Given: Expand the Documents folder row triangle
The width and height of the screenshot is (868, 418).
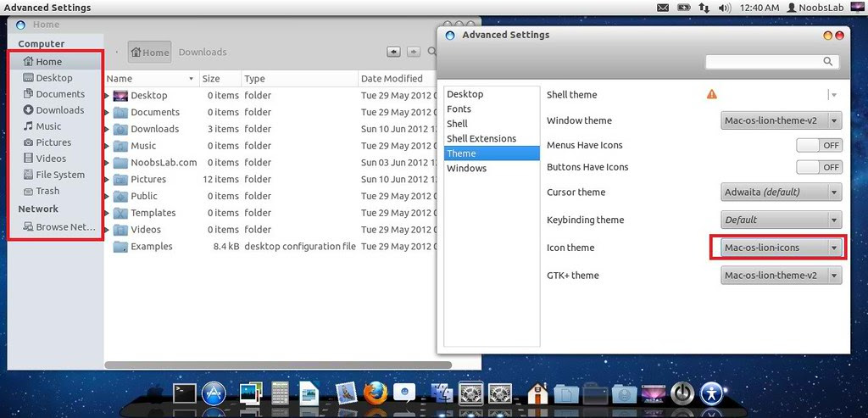Looking at the screenshot, I should coord(107,113).
